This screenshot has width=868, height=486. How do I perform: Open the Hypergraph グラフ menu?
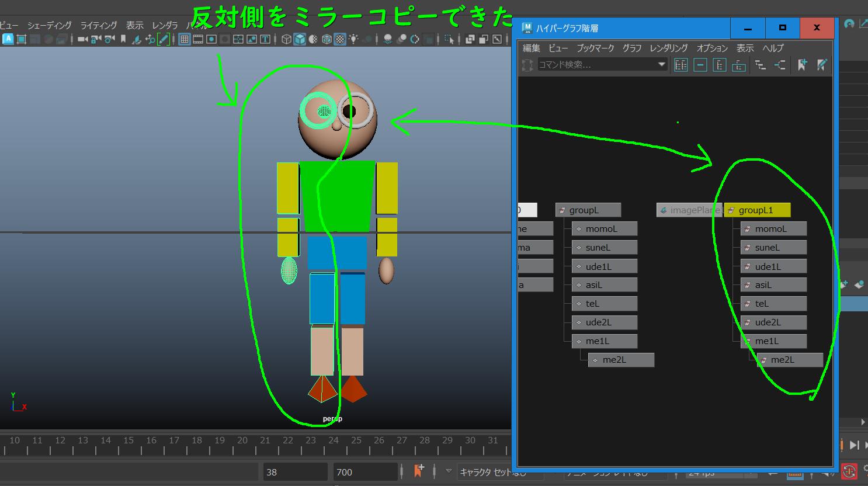pyautogui.click(x=632, y=48)
